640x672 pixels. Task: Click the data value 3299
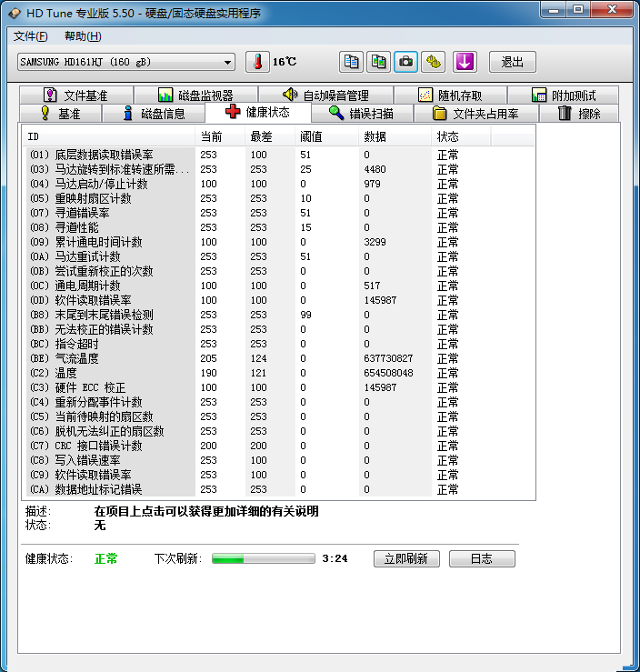pos(375,242)
